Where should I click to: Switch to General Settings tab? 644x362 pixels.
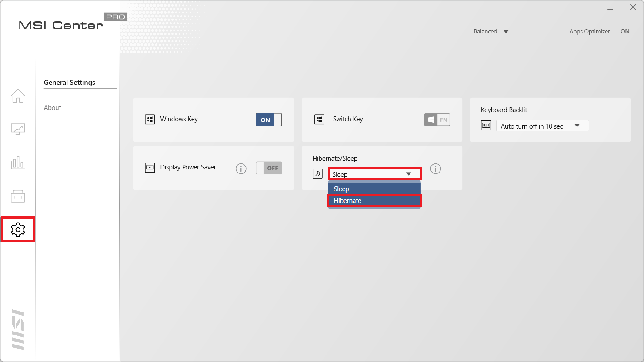[x=70, y=82]
